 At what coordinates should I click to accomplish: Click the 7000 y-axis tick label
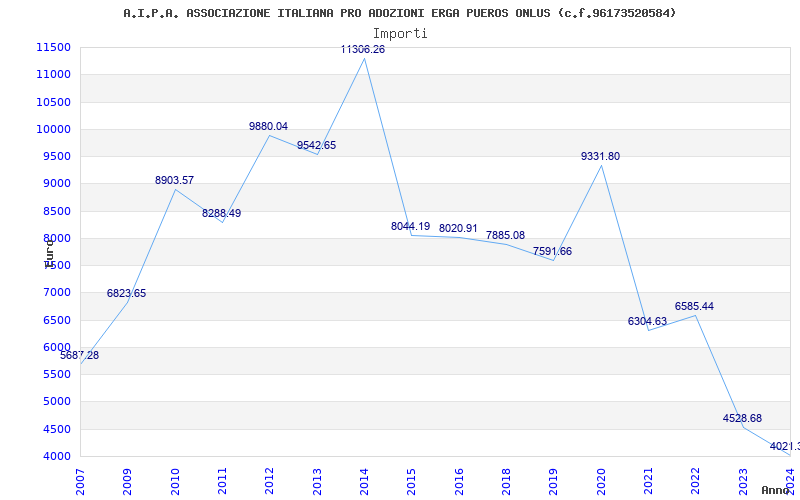point(56,293)
